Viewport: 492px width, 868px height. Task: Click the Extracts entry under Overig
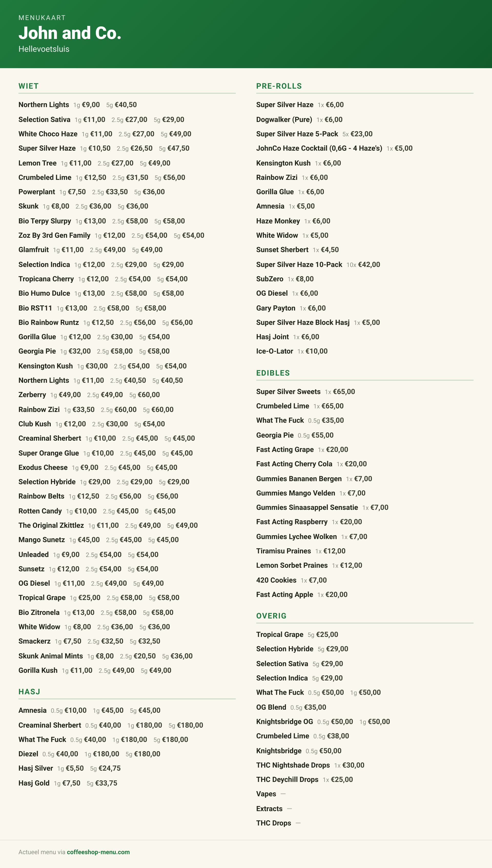(269, 809)
